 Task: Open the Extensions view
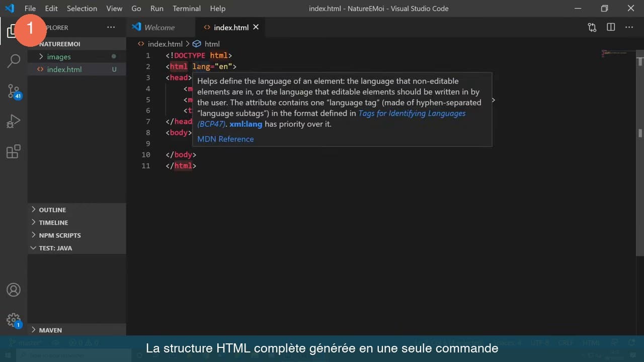(14, 151)
